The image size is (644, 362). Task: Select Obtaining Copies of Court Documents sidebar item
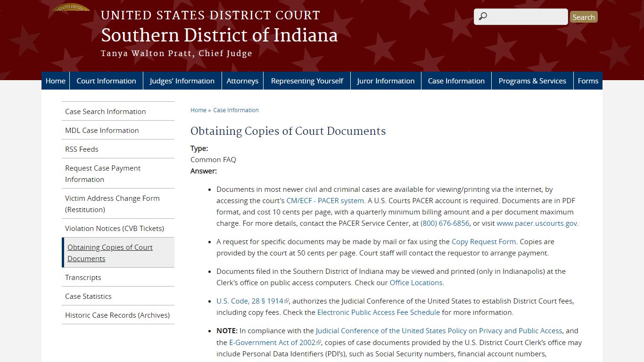[x=118, y=253]
